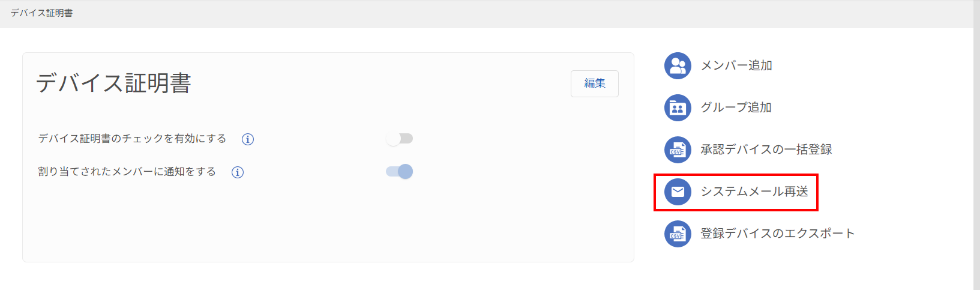This screenshot has width=980, height=290.
Task: Disable the メンバーに通知をする toggle switch
Action: pos(400,172)
